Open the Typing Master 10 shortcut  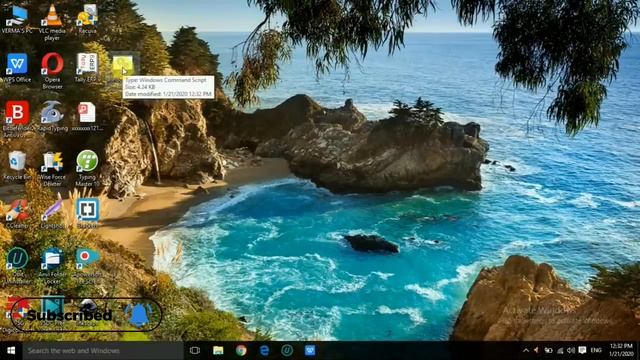click(x=87, y=169)
